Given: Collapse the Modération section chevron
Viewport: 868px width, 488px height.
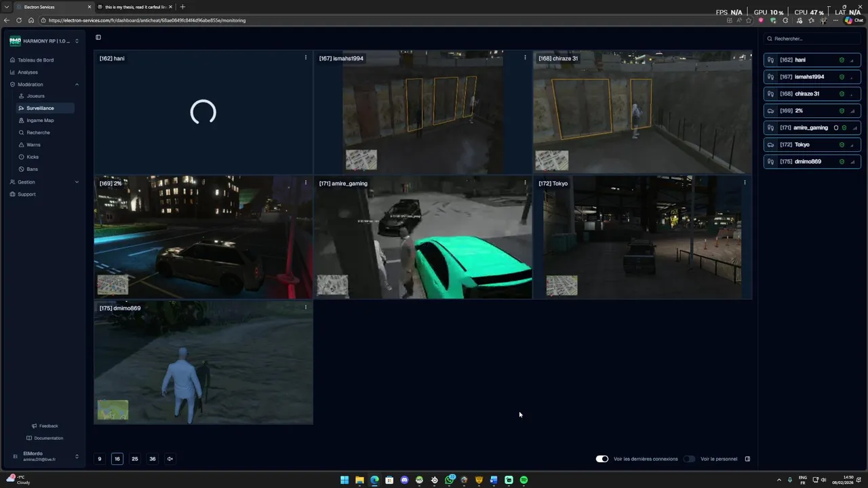Looking at the screenshot, I should point(77,85).
